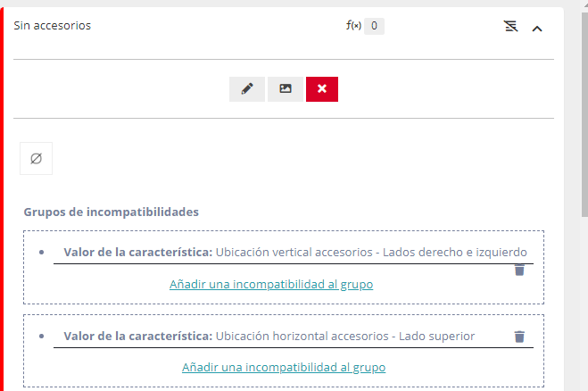Click the bullet beside 'Ubicación horizontal accesorios'
The image size is (588, 391).
(42, 337)
